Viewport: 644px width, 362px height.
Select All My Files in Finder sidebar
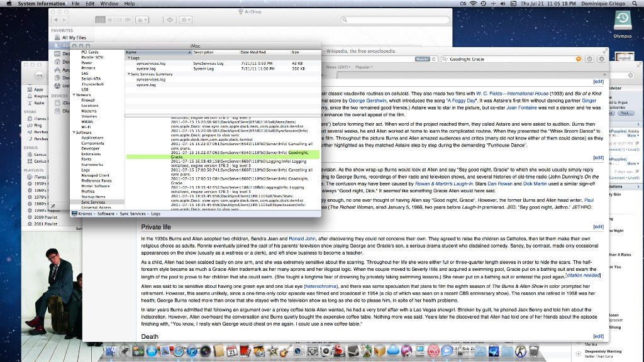point(74,38)
